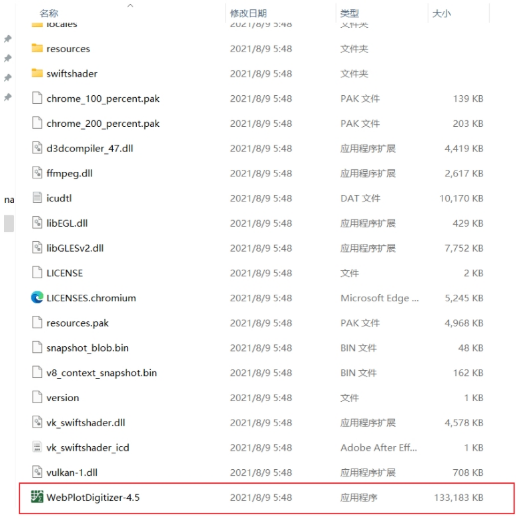Image resolution: width=516 pixels, height=518 pixels.
Task: Click the resources folder icon
Action: (37, 48)
